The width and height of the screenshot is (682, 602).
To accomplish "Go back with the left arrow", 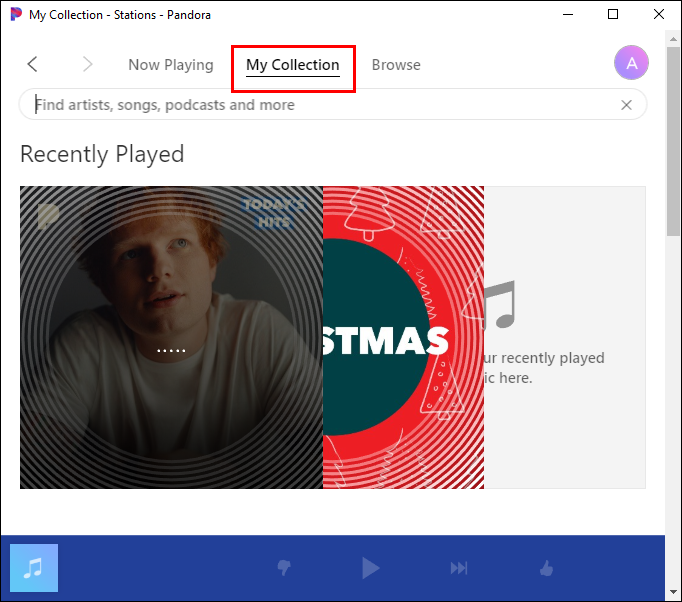I will click(33, 64).
